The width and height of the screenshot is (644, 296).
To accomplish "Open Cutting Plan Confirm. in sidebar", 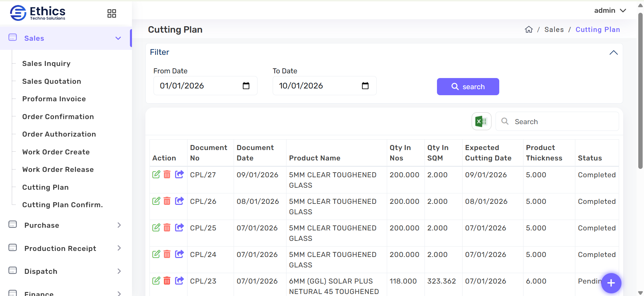I will pos(63,205).
